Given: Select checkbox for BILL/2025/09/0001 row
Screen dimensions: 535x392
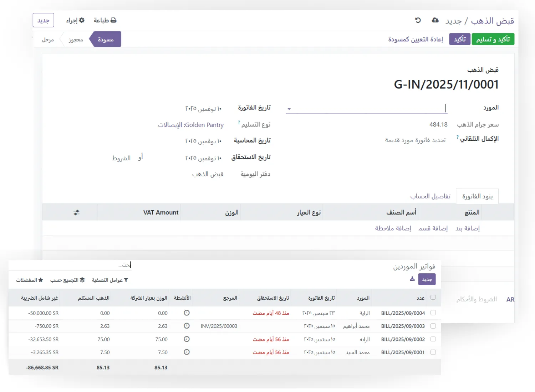Looking at the screenshot, I should pos(433,352).
